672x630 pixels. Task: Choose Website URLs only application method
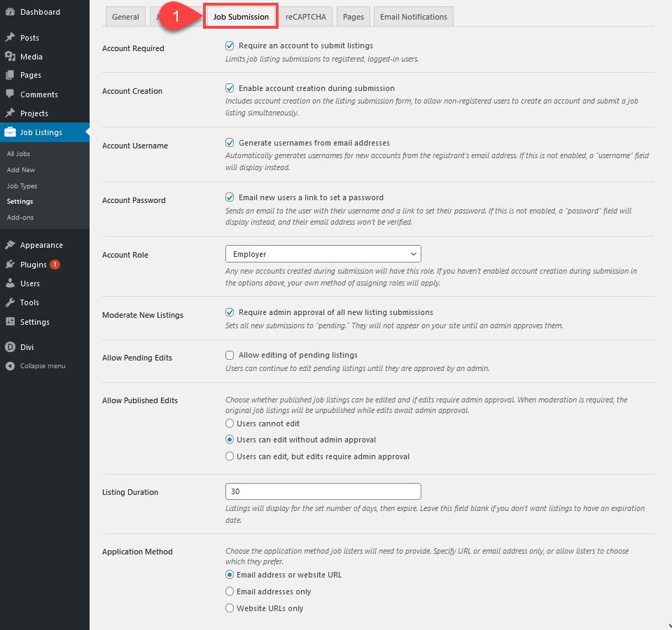pyautogui.click(x=230, y=608)
